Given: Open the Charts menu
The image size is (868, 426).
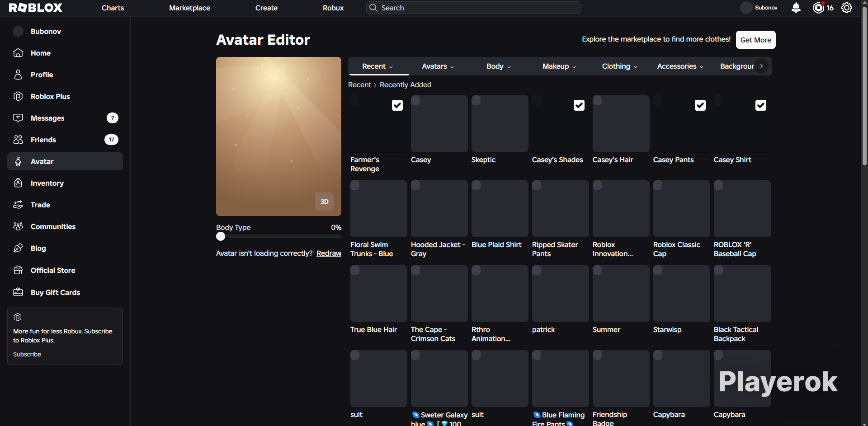Looking at the screenshot, I should 113,8.
